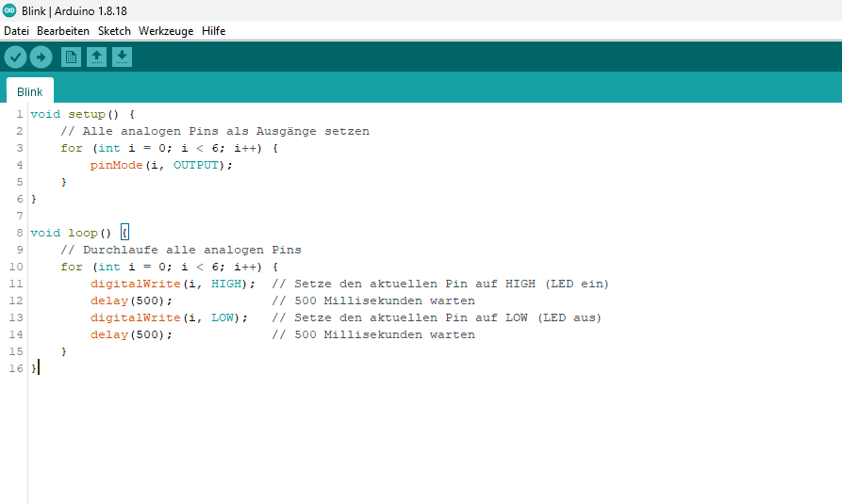Click the closing brace on line 16
Viewport: 842px width, 504px height.
[x=34, y=368]
